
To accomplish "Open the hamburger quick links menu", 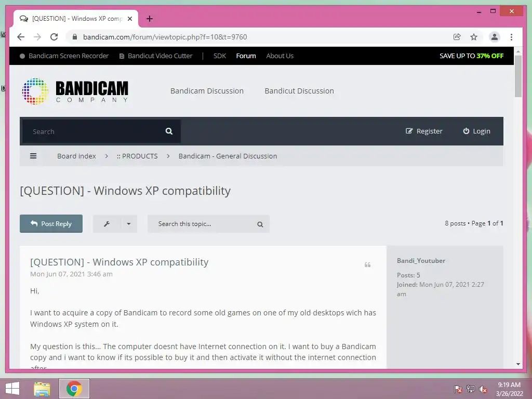I will click(x=33, y=156).
